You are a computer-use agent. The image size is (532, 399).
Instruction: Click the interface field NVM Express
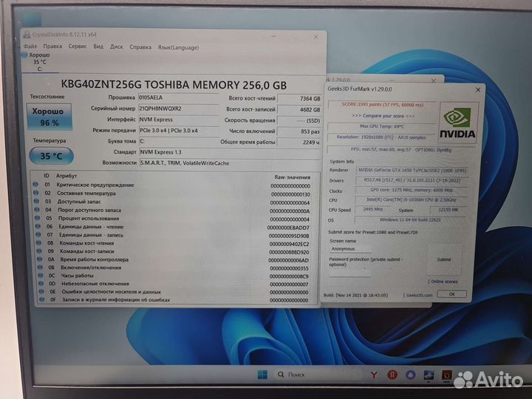coord(179,120)
